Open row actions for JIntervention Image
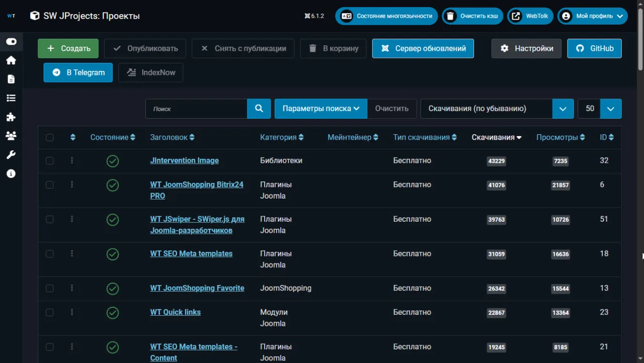Screen dimensions: 644x363 (x=72, y=160)
